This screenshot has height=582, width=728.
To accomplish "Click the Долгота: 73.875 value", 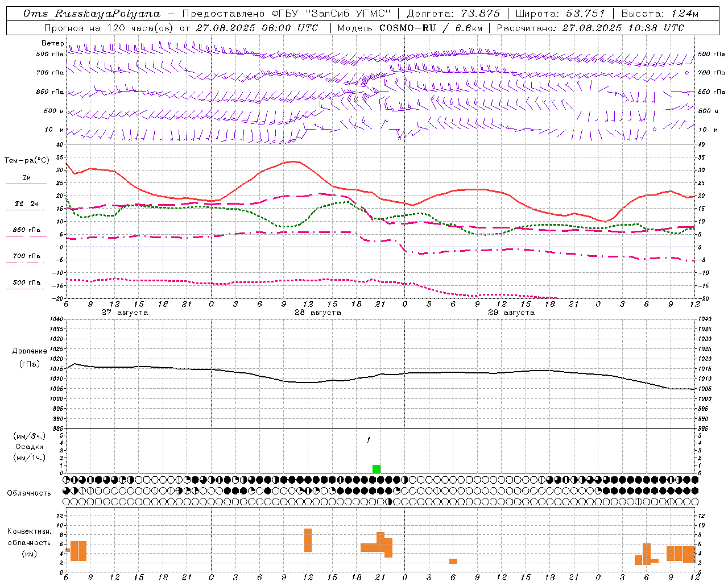I will 454,14.
